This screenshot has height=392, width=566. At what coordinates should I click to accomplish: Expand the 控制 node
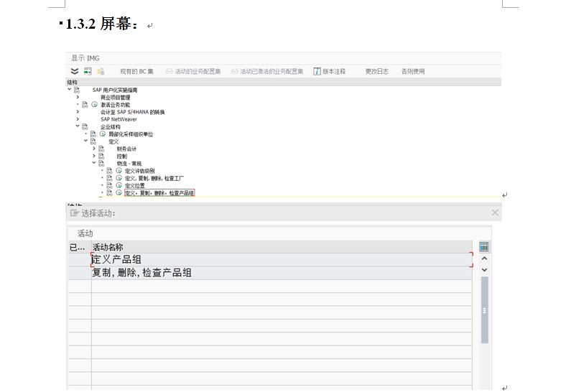pos(94,156)
